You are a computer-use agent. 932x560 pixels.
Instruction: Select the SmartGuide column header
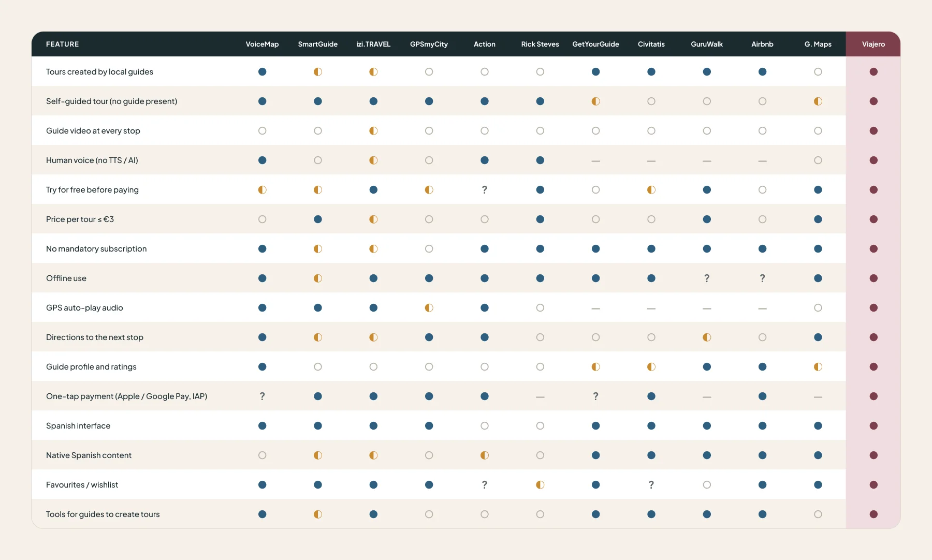click(318, 45)
